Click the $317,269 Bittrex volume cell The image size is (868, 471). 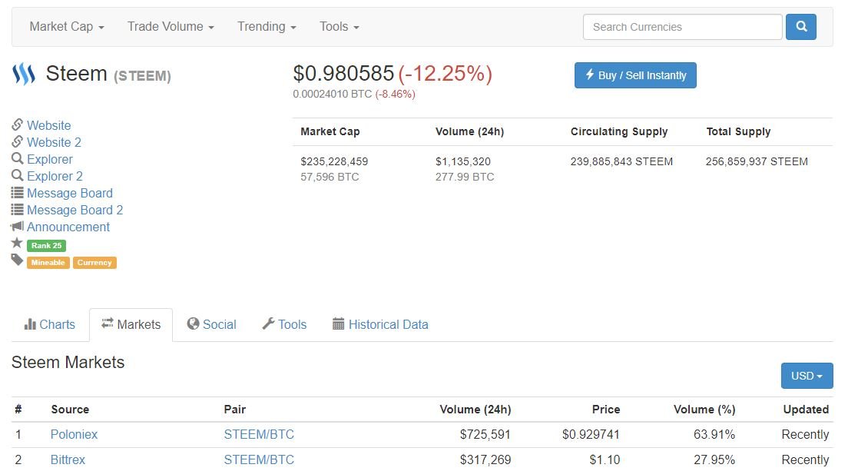[485, 460]
